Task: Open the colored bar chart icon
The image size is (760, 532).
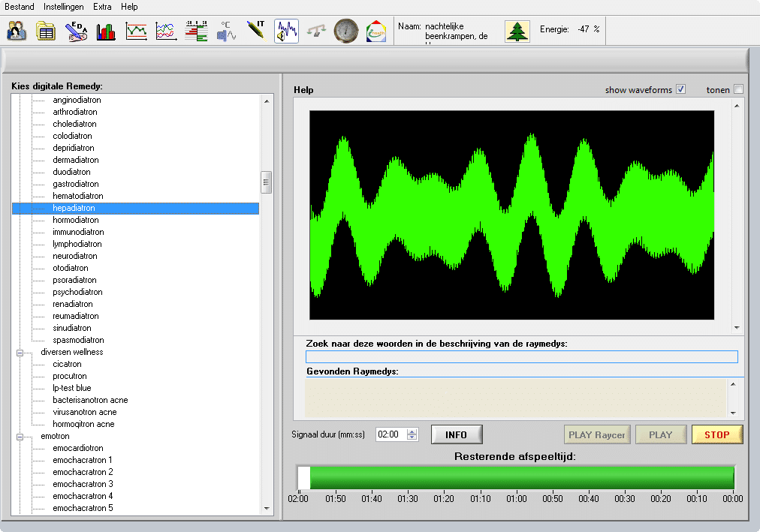Action: click(106, 32)
